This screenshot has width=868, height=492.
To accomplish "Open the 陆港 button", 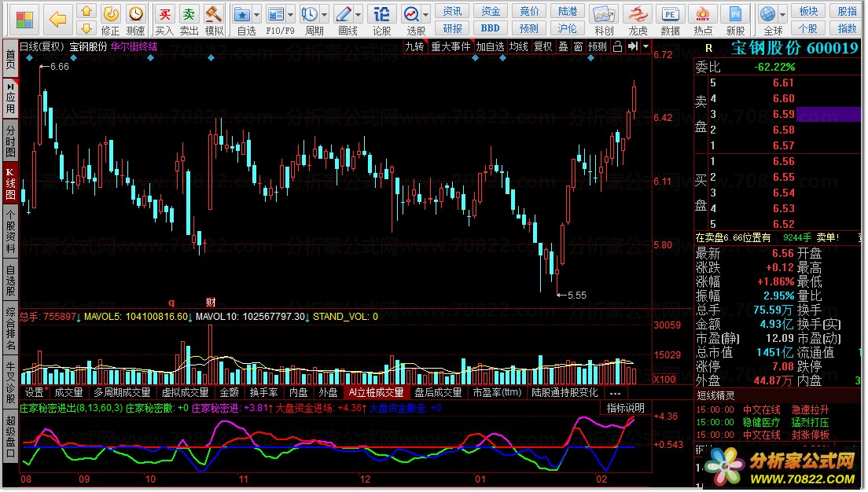I will pyautogui.click(x=568, y=11).
